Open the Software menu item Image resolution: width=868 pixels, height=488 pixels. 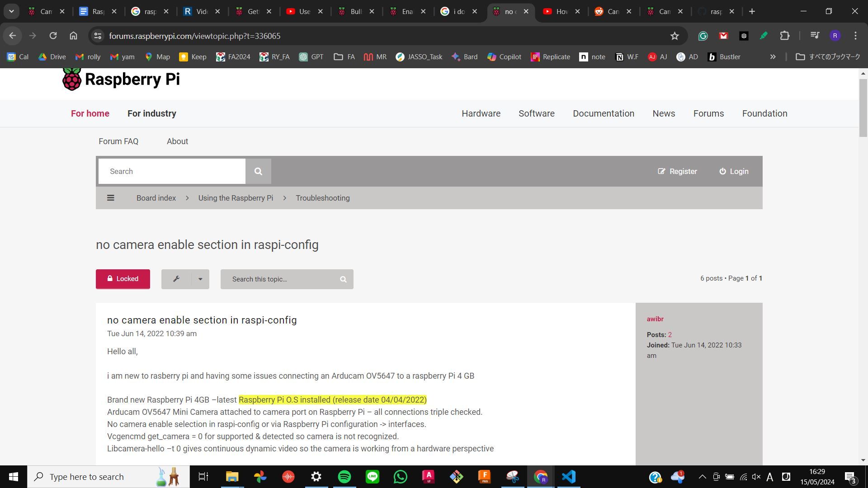pyautogui.click(x=537, y=113)
